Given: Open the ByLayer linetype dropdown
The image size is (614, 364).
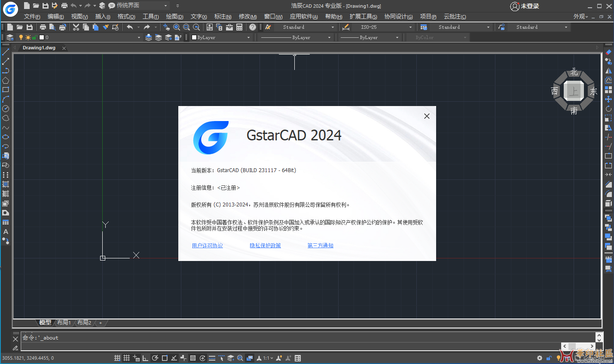Looking at the screenshot, I should (x=330, y=37).
